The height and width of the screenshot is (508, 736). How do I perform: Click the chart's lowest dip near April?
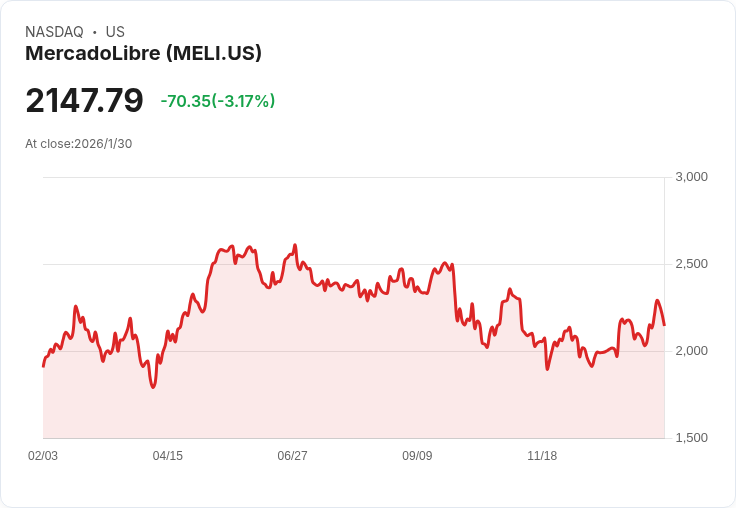click(x=153, y=386)
